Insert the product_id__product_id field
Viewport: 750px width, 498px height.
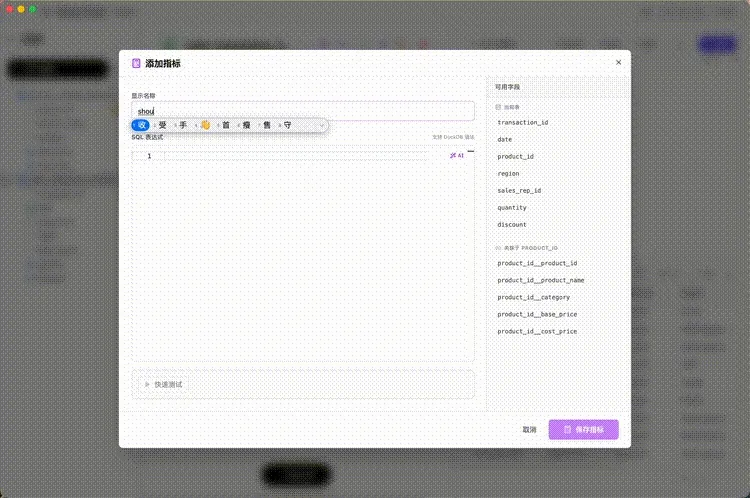(x=537, y=263)
